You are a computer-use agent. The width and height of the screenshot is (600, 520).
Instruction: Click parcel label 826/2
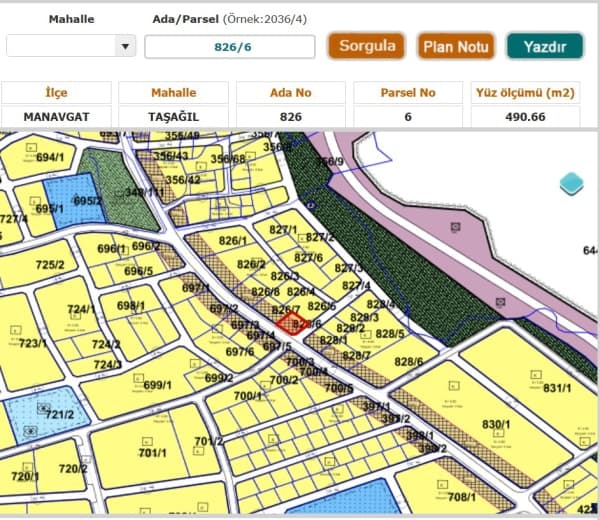tap(251, 264)
